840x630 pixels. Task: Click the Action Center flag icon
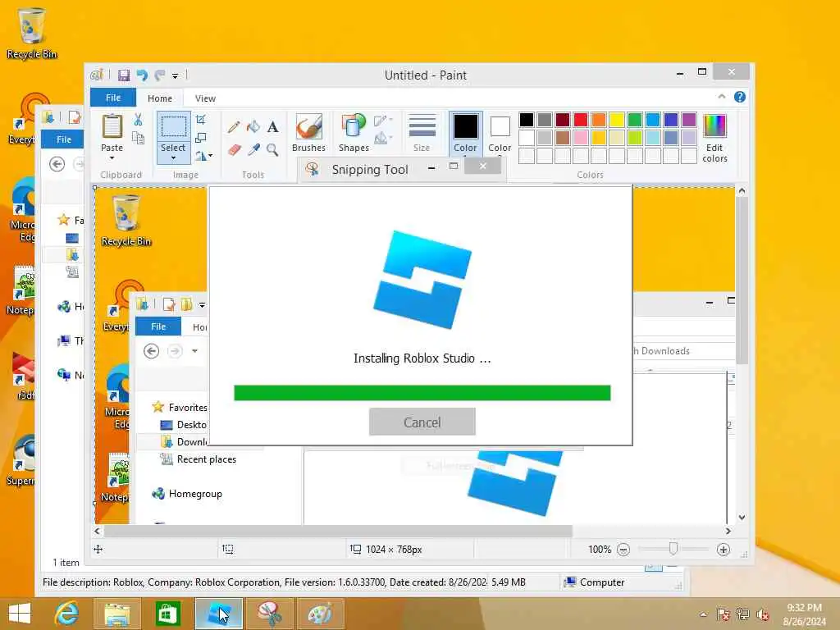pos(723,615)
